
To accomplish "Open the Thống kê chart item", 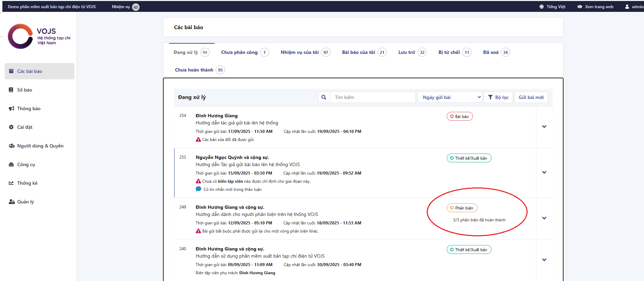I will pos(27,183).
